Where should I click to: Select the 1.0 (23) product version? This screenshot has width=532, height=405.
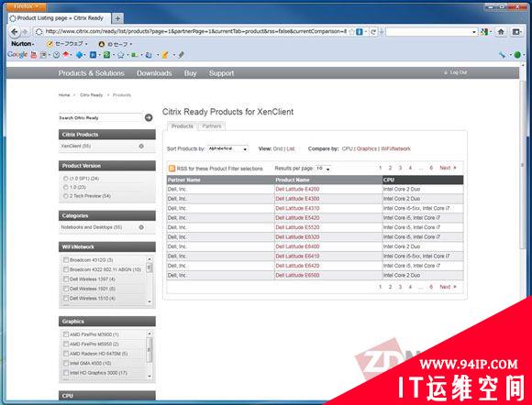tap(66, 188)
